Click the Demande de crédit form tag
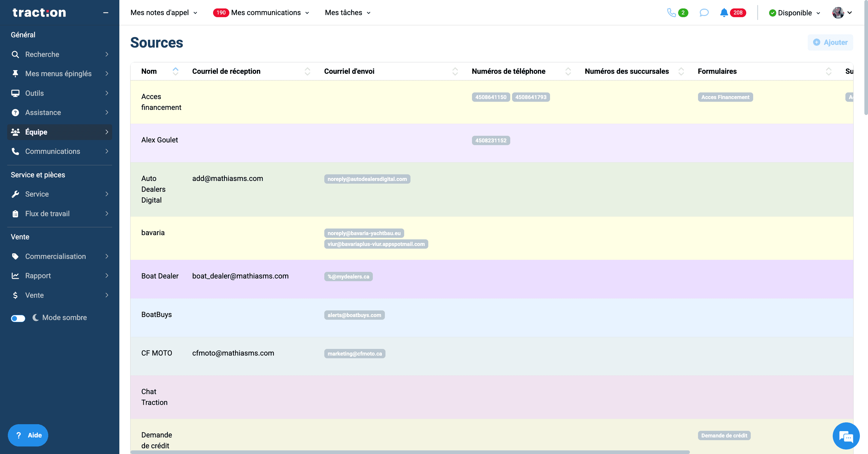The width and height of the screenshot is (868, 454). pyautogui.click(x=724, y=435)
